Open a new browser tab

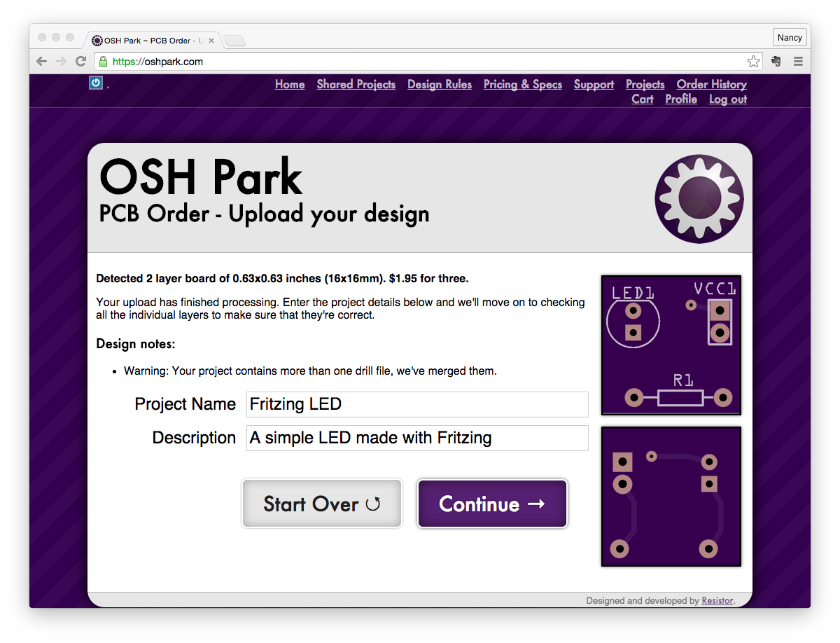pos(234,41)
